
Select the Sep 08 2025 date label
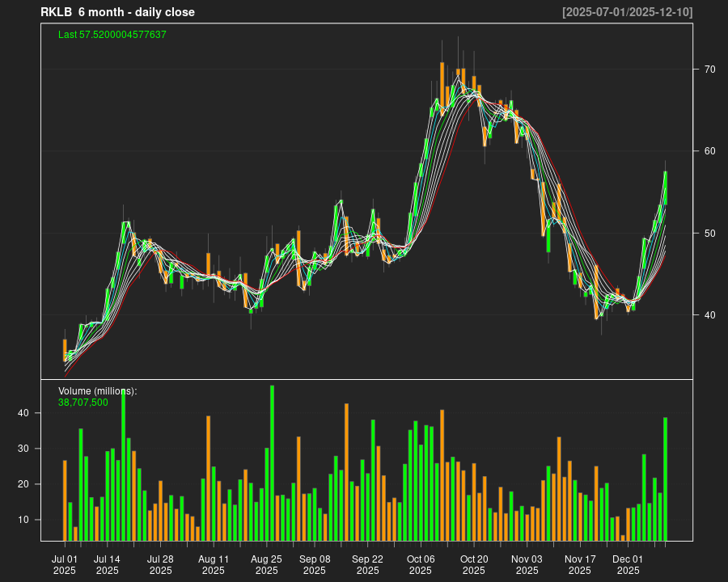tap(315, 564)
